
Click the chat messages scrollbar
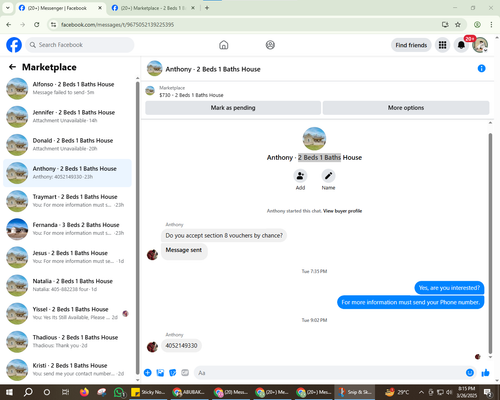pyautogui.click(x=490, y=243)
